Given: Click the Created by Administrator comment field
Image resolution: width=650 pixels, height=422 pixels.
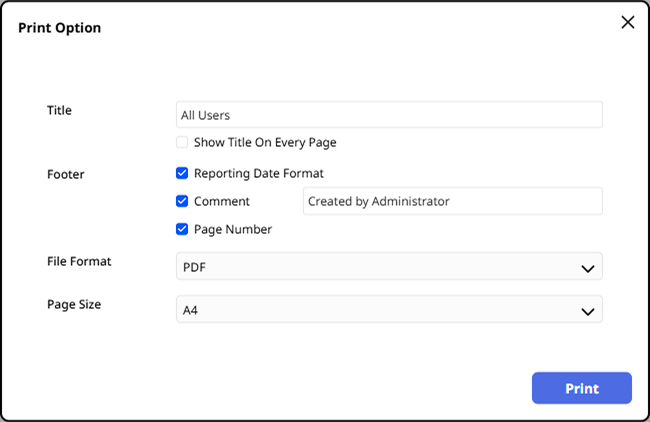Looking at the screenshot, I should point(452,201).
